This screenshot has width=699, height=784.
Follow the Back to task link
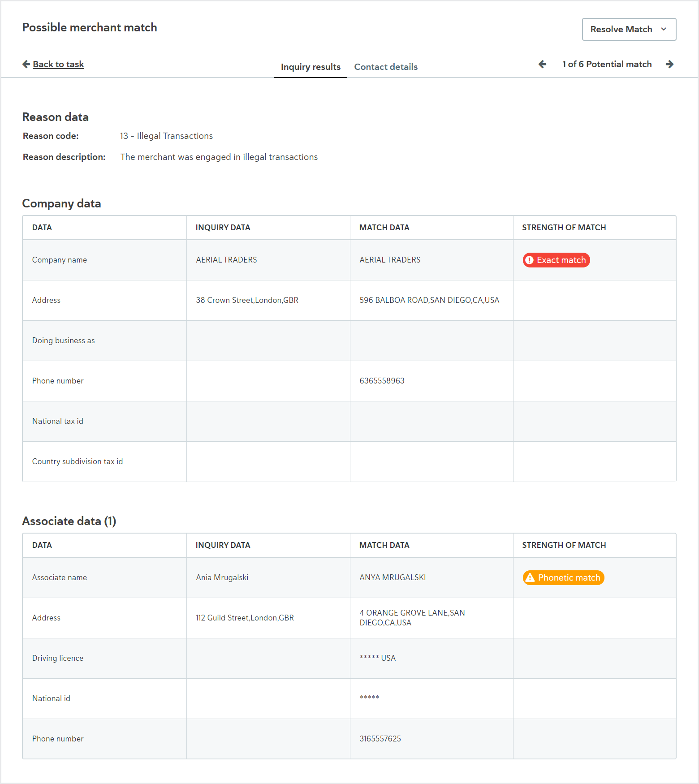click(58, 64)
